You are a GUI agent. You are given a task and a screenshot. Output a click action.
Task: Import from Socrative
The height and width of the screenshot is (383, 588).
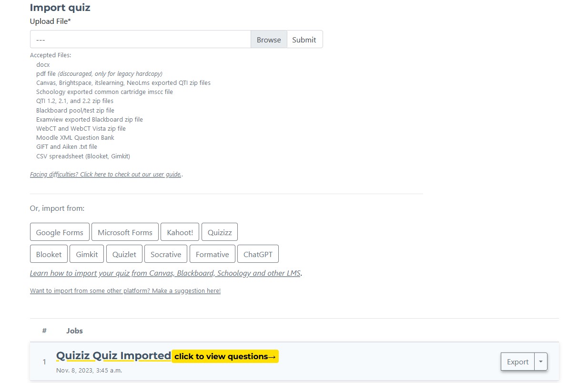(166, 254)
